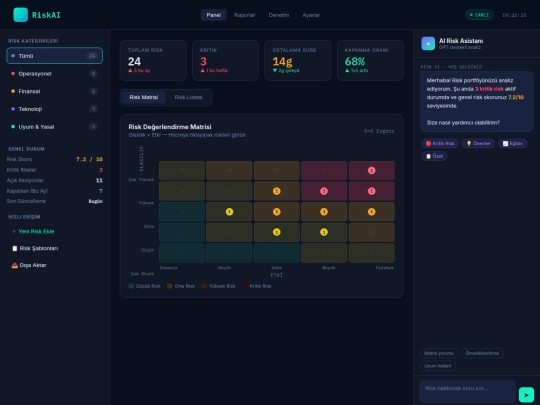The width and height of the screenshot is (540, 405).
Task: Click the Eğilim quick chip
Action: [512, 143]
